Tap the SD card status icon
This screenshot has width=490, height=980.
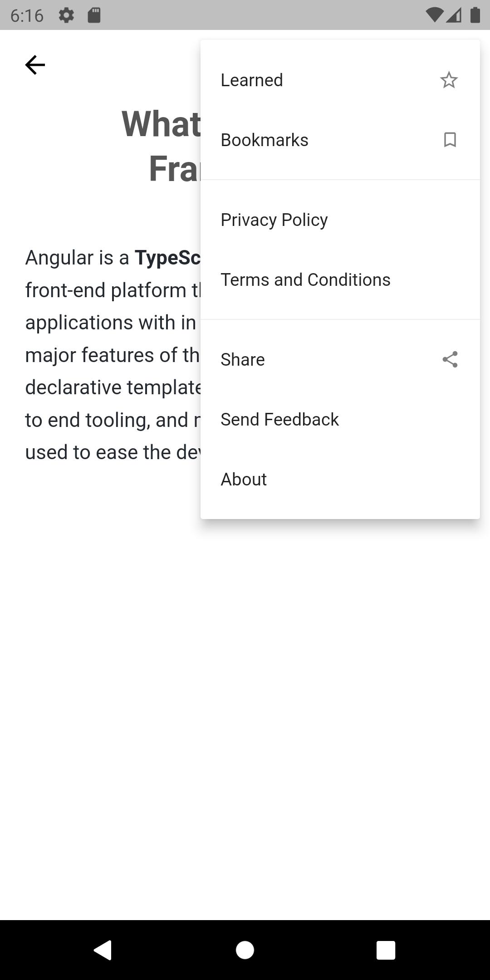pyautogui.click(x=94, y=15)
